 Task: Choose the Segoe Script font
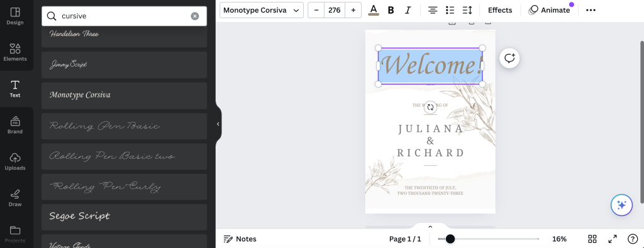[124, 217]
